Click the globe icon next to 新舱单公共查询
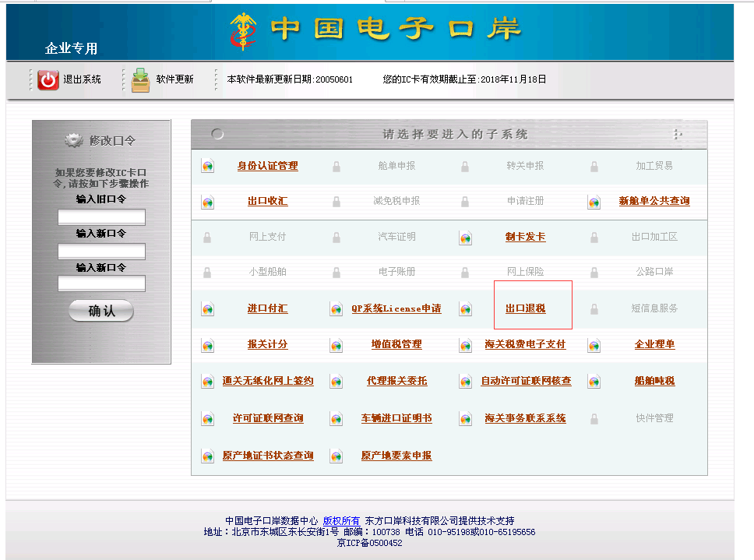Image resolution: width=754 pixels, height=560 pixels. coord(594,202)
